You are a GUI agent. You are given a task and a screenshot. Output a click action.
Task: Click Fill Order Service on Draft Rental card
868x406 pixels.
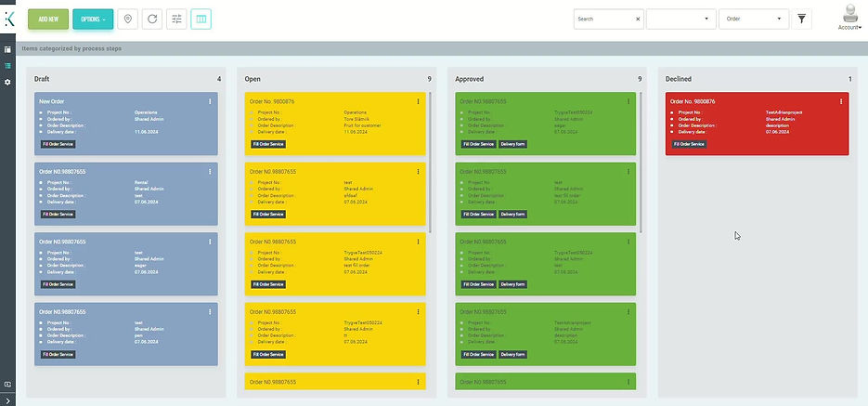58,215
